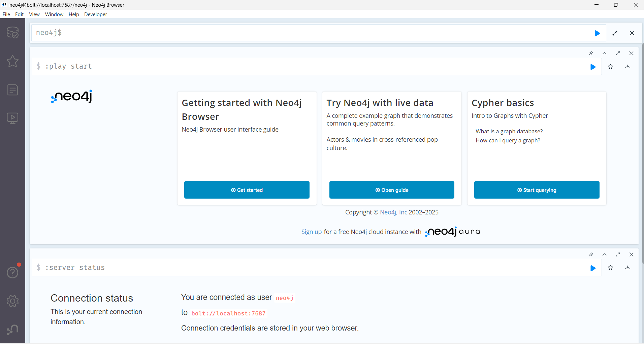Open the View menu

34,14
